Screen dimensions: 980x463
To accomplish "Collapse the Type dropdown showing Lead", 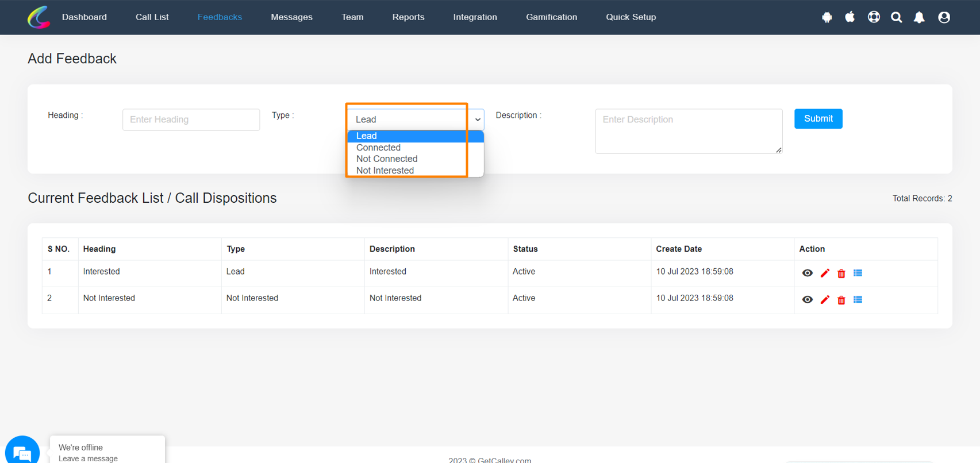I will [x=416, y=119].
